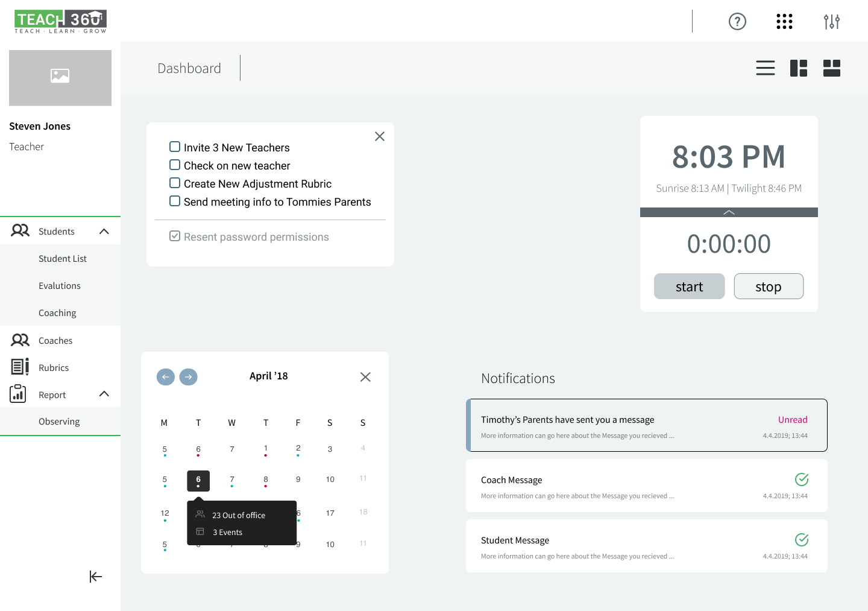The height and width of the screenshot is (611, 868).
Task: Click Sunrise 8:13 AM Twilight text
Action: tap(729, 188)
